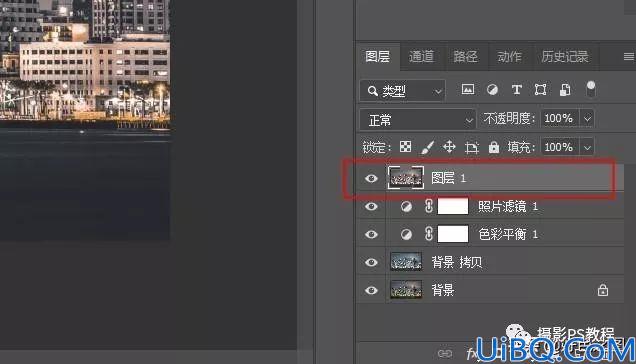Open the 正常 blend mode dropdown

click(x=417, y=120)
